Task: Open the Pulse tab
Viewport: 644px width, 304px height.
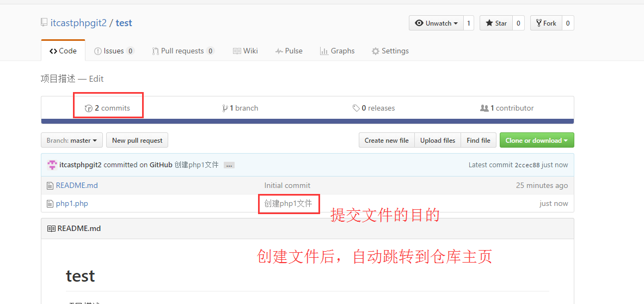Action: click(289, 51)
